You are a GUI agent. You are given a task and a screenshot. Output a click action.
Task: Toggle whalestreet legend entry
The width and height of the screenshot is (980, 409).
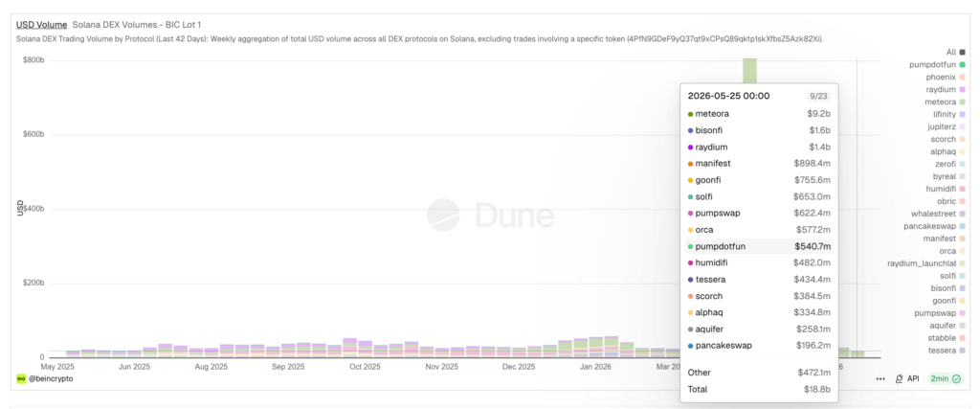pyautogui.click(x=938, y=214)
